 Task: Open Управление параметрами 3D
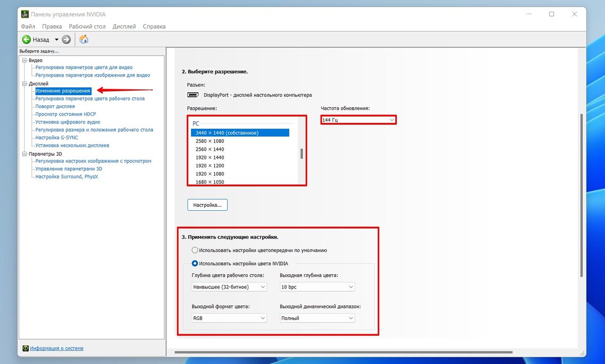pyautogui.click(x=69, y=169)
